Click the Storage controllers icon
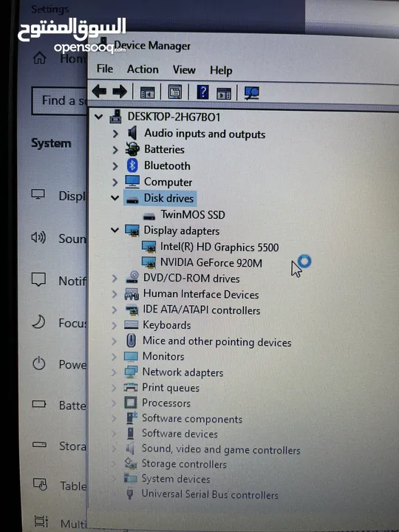Screen dimensions: 399x532 131,463
